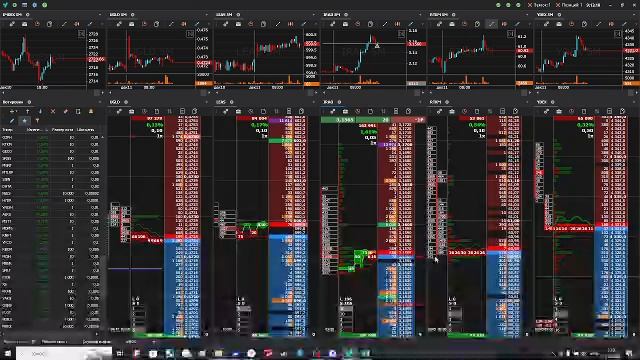Viewport: 640px width, 360px height.
Task: Toggle the red candlestick icon in the IMOEX chart toolbar
Action: (x=77, y=24)
